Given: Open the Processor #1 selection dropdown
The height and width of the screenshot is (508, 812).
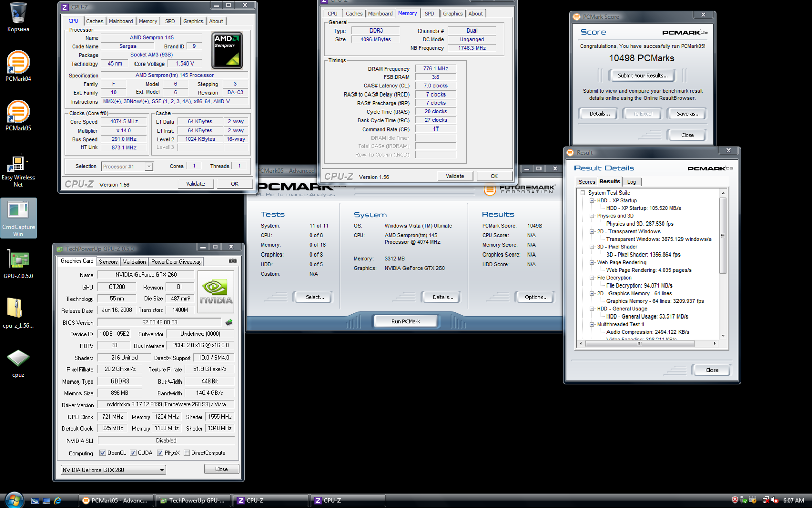Looking at the screenshot, I should point(127,166).
